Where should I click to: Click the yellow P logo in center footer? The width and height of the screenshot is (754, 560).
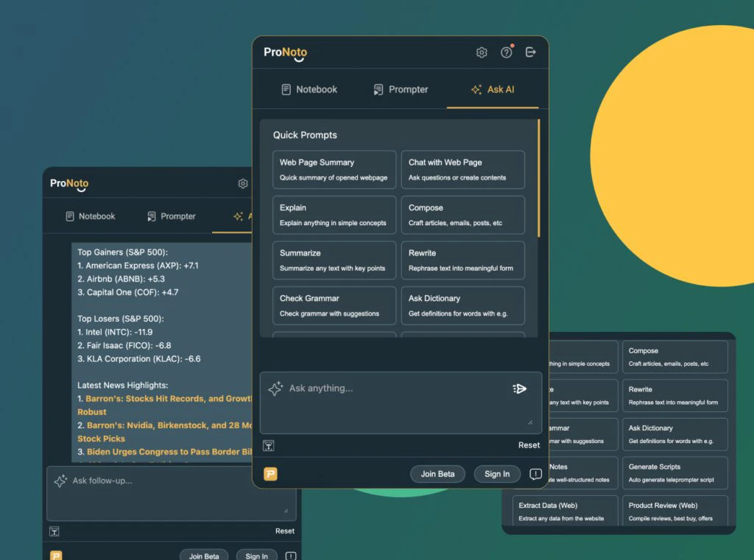tap(270, 474)
